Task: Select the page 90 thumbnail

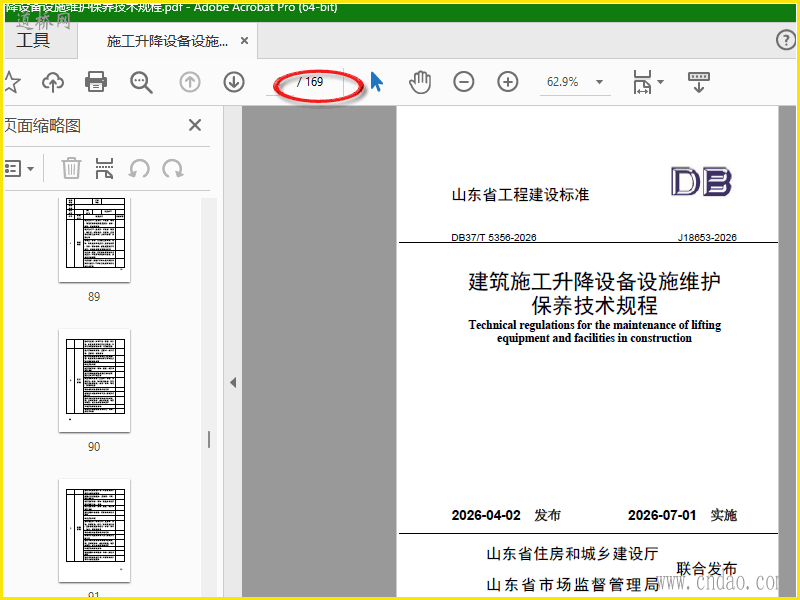Action: (x=94, y=381)
